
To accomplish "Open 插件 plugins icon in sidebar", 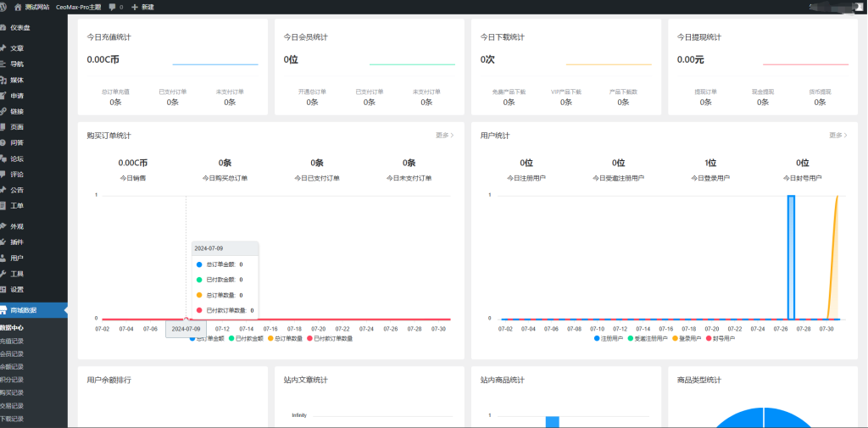I will point(3,242).
